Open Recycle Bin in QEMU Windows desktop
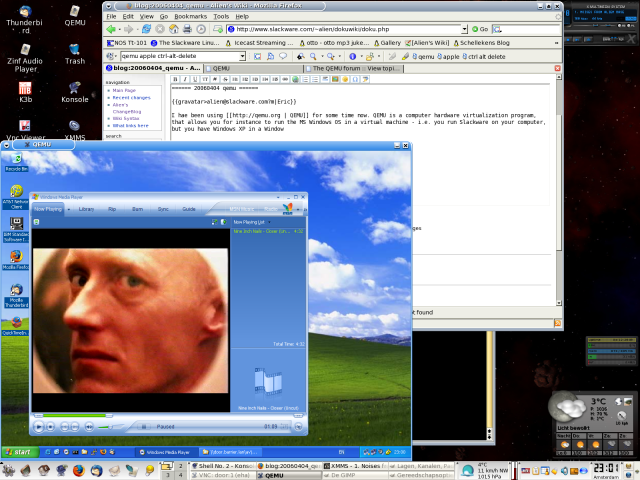This screenshot has height=480, width=640. [x=16, y=162]
